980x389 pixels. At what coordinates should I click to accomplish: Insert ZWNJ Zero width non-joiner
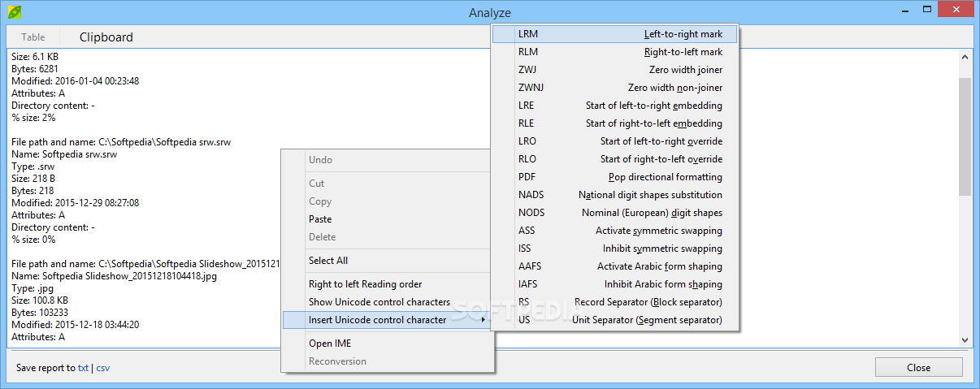click(615, 88)
